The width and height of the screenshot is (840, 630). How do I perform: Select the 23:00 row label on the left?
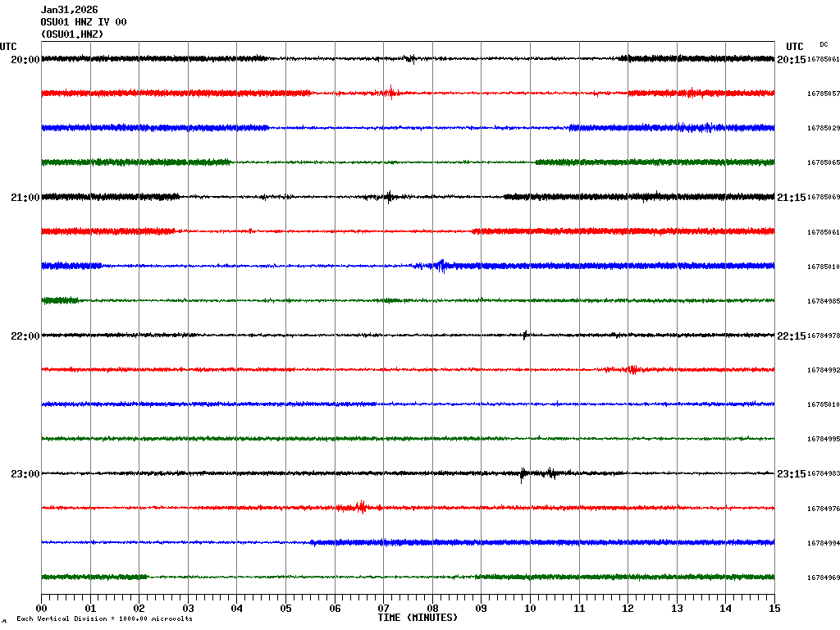[x=25, y=474]
